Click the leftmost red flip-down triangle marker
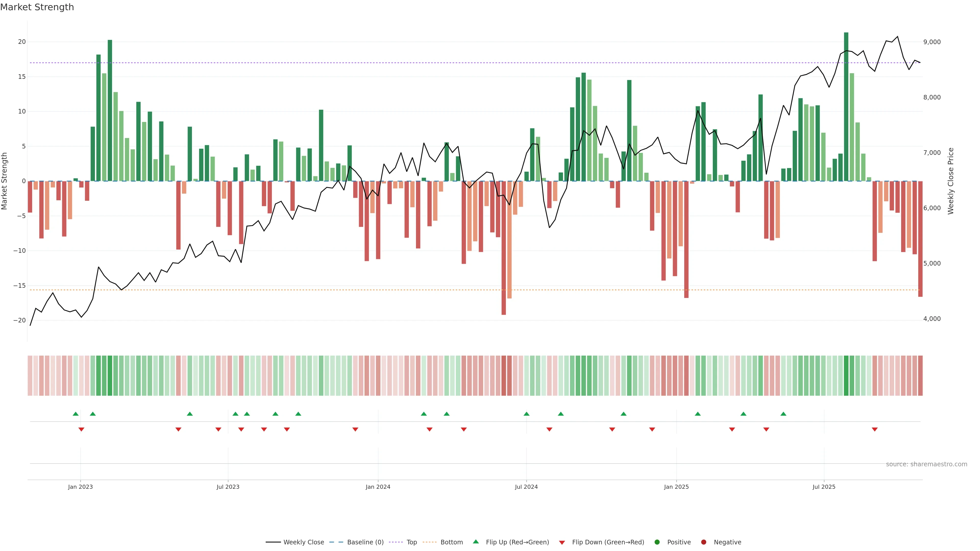Viewport: 980px width, 551px height. pos(81,429)
